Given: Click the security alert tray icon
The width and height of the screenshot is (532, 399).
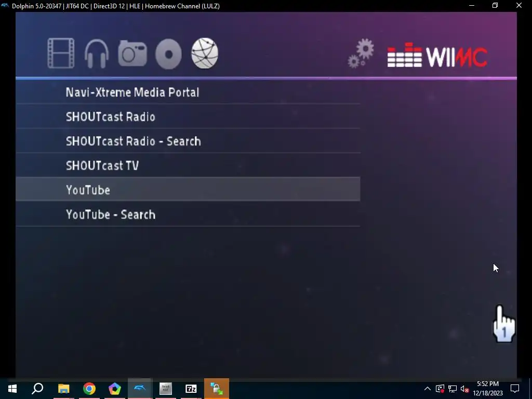Looking at the screenshot, I should coord(440,389).
